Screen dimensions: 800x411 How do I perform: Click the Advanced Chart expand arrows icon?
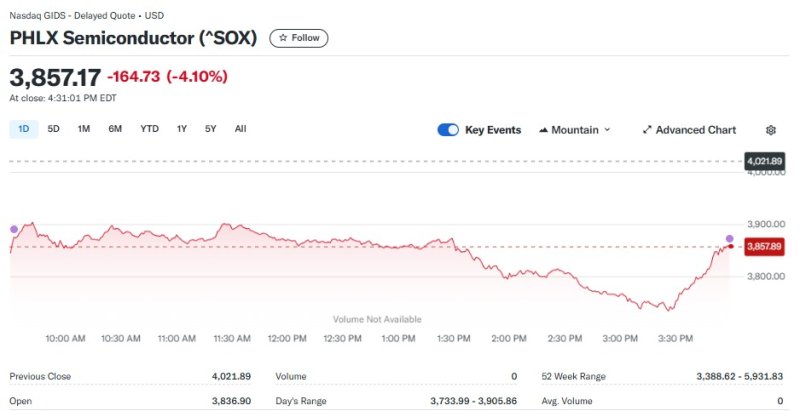(647, 130)
